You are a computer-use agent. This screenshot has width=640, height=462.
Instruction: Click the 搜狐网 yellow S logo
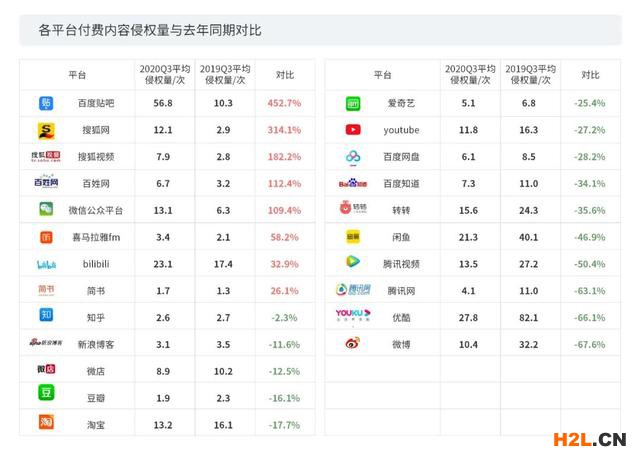click(46, 131)
